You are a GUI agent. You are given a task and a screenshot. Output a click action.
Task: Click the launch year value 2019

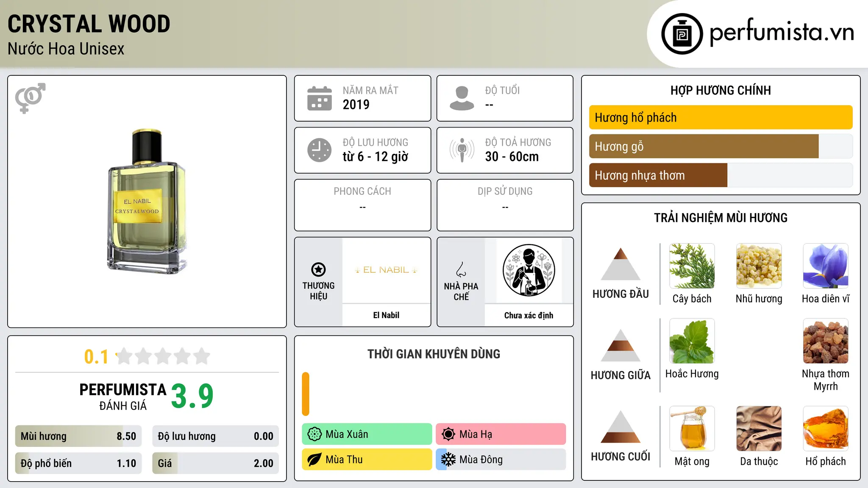[x=356, y=105]
